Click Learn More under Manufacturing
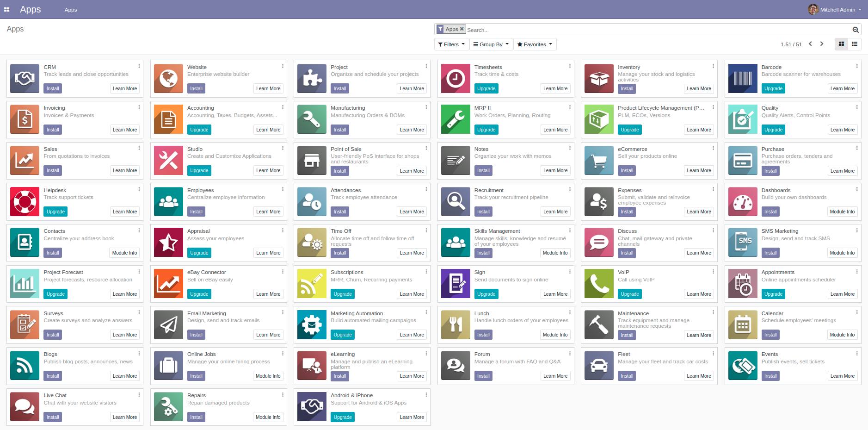This screenshot has width=868, height=430. 412,130
